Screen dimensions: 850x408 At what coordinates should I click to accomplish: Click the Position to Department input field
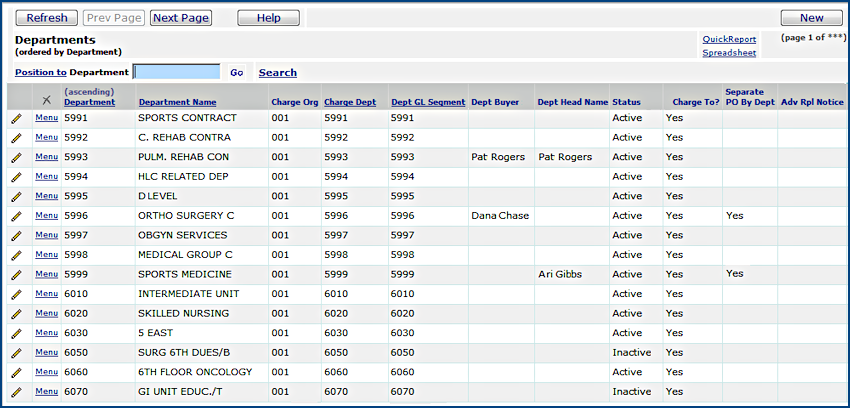click(x=176, y=72)
